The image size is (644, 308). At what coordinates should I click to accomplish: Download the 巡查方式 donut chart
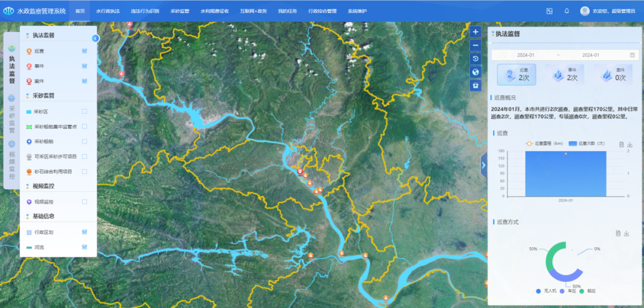627,234
